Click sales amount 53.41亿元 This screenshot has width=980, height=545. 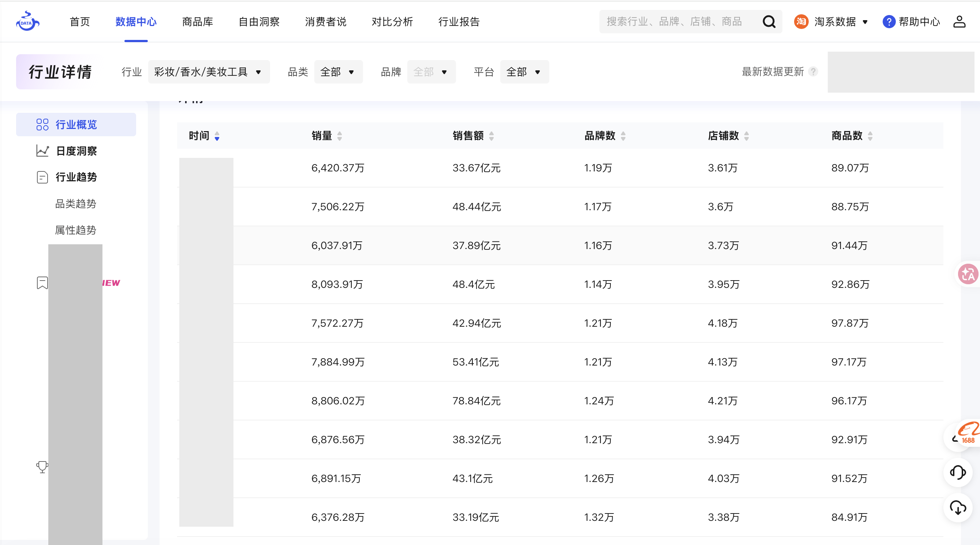tap(475, 362)
